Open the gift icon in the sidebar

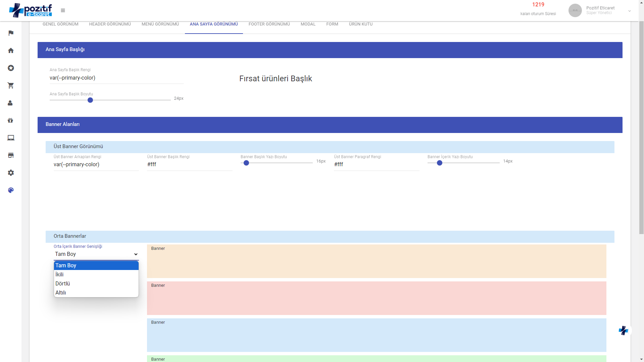[11, 120]
